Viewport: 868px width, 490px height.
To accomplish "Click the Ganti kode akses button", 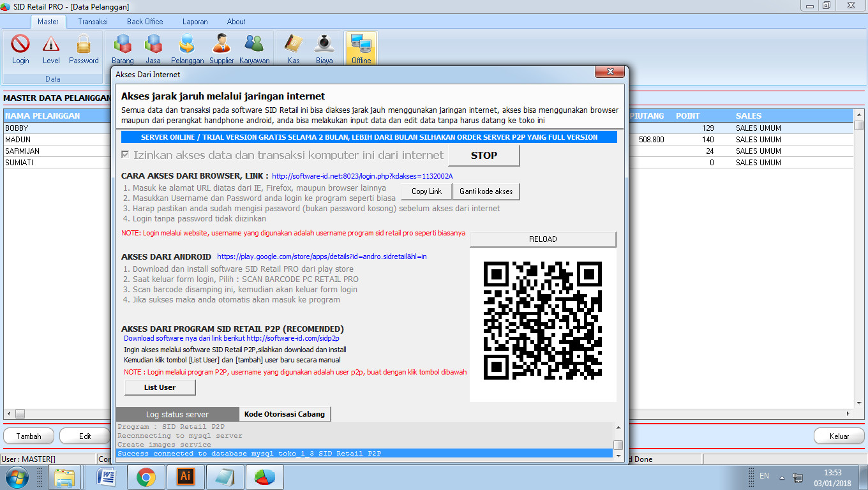I will pos(486,191).
